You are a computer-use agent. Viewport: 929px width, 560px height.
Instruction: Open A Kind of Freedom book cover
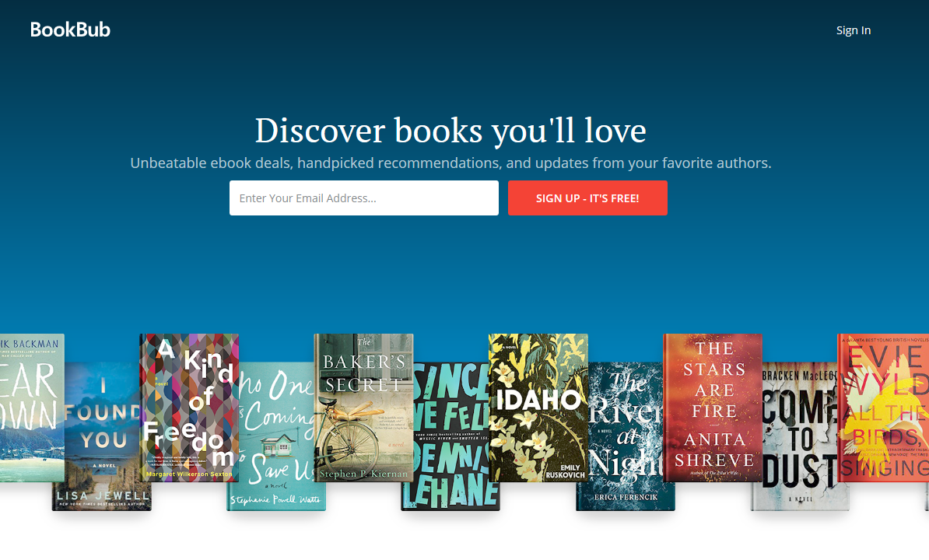(x=189, y=408)
